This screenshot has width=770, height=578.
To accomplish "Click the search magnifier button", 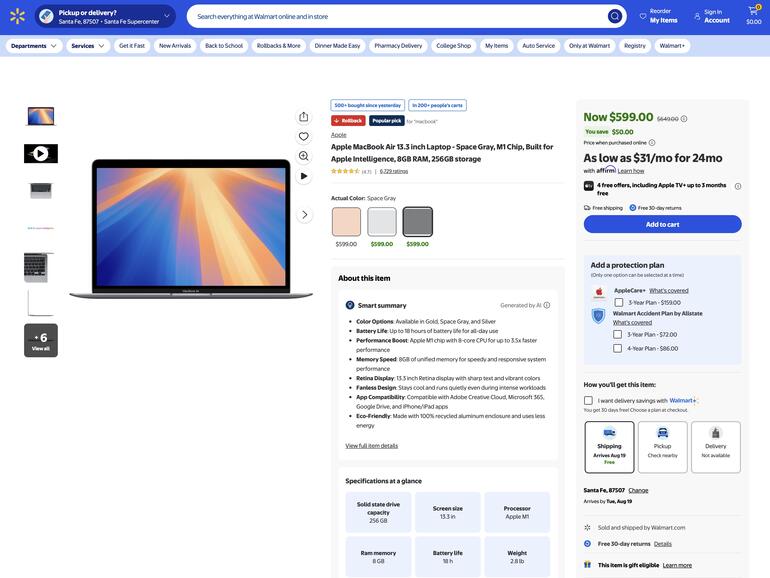I will tap(615, 16).
